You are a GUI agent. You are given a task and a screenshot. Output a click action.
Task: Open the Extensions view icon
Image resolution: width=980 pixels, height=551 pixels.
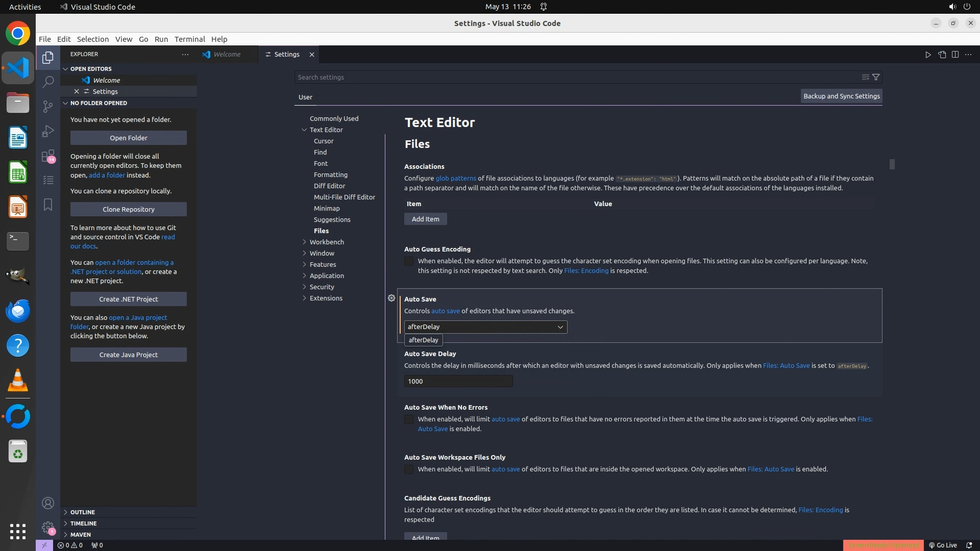pos(48,156)
